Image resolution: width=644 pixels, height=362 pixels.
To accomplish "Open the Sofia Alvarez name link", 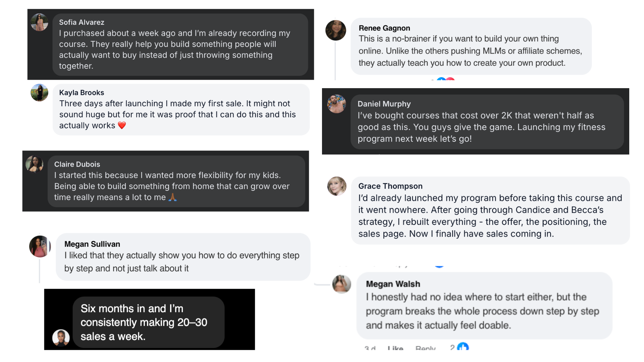I will [x=82, y=22].
